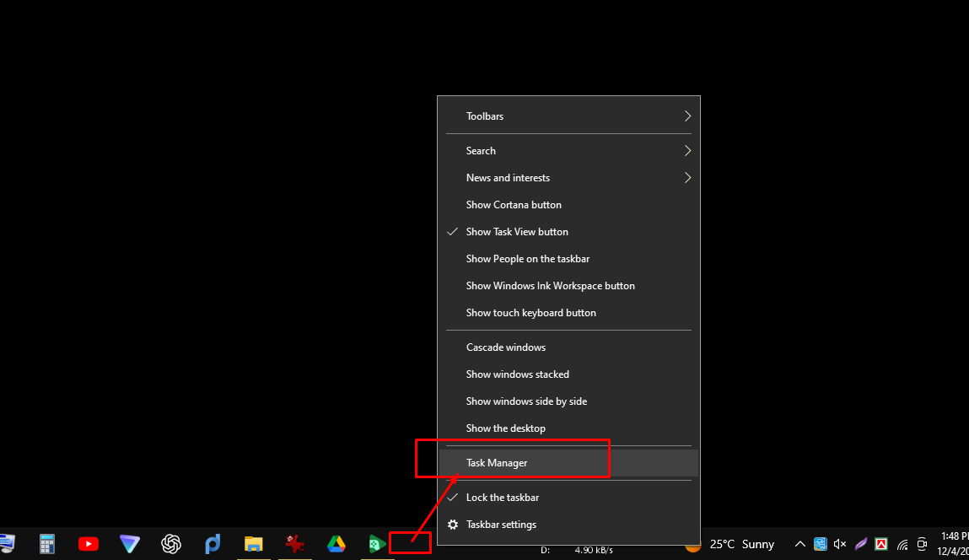969x560 pixels.
Task: Expand the Toolbars submenu
Action: (x=485, y=116)
